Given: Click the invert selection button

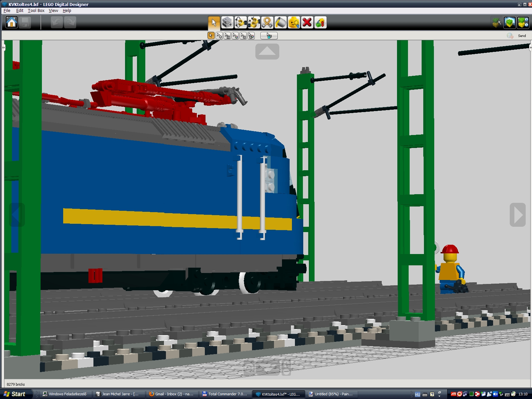Looking at the screenshot, I should coord(269,36).
